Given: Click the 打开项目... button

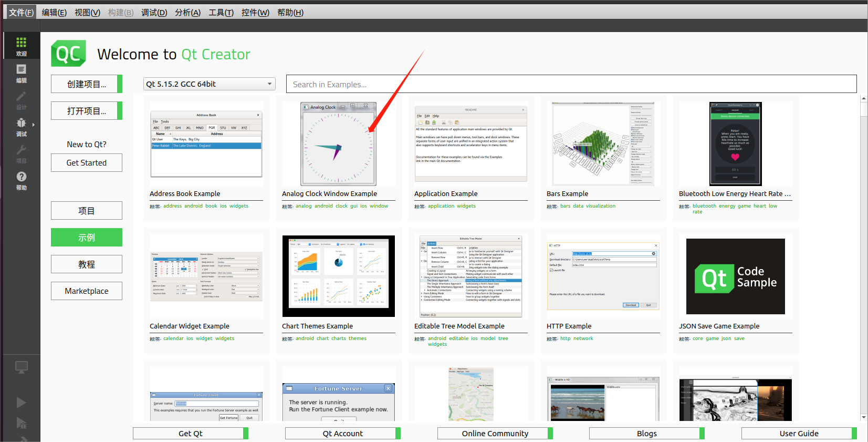Looking at the screenshot, I should coord(87,111).
